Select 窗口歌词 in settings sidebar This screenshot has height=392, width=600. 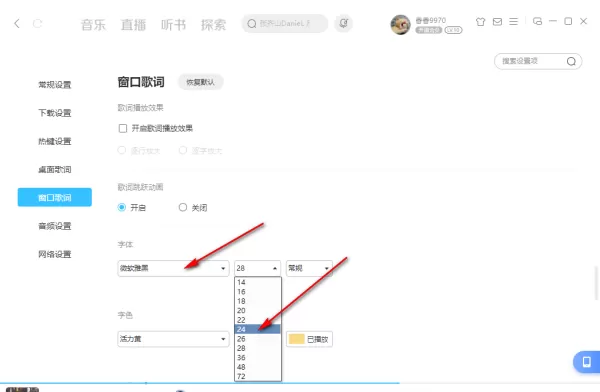pos(55,198)
